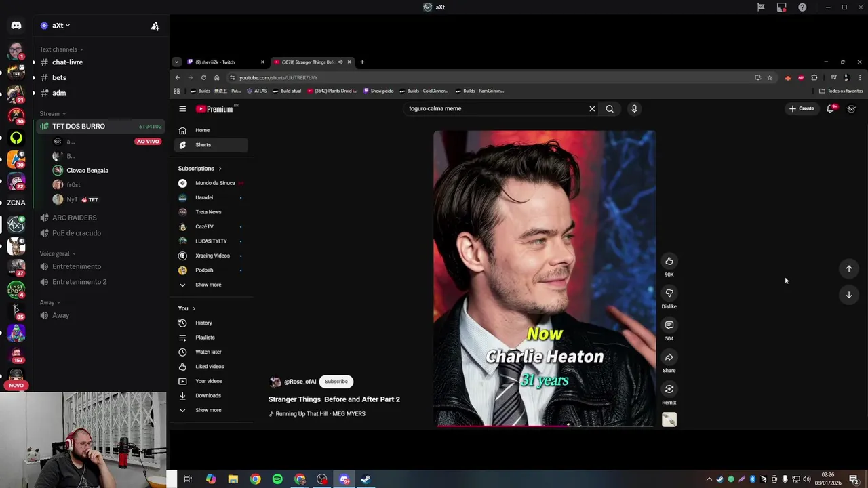Expand the You section chevron
The image size is (868, 488).
point(194,308)
